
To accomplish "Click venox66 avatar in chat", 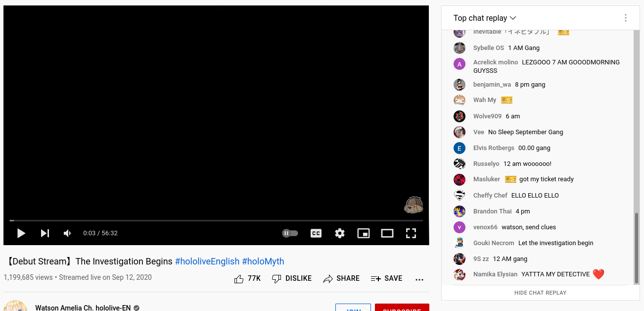I will point(460,227).
